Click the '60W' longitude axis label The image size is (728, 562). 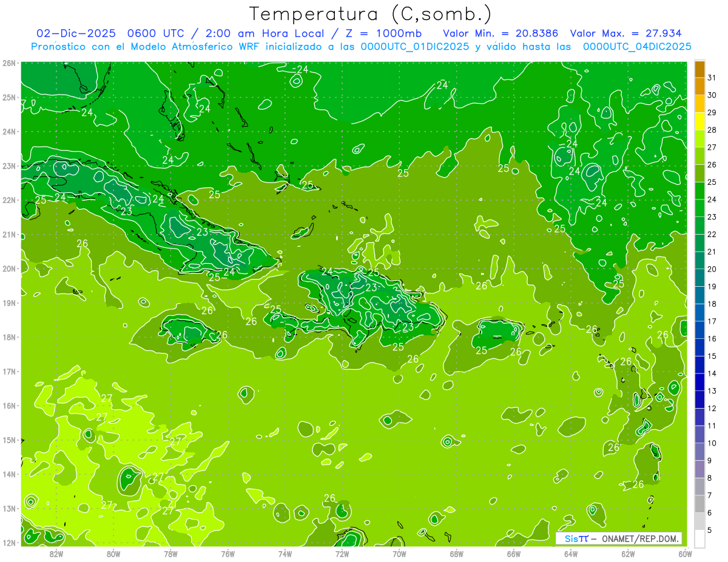[684, 554]
